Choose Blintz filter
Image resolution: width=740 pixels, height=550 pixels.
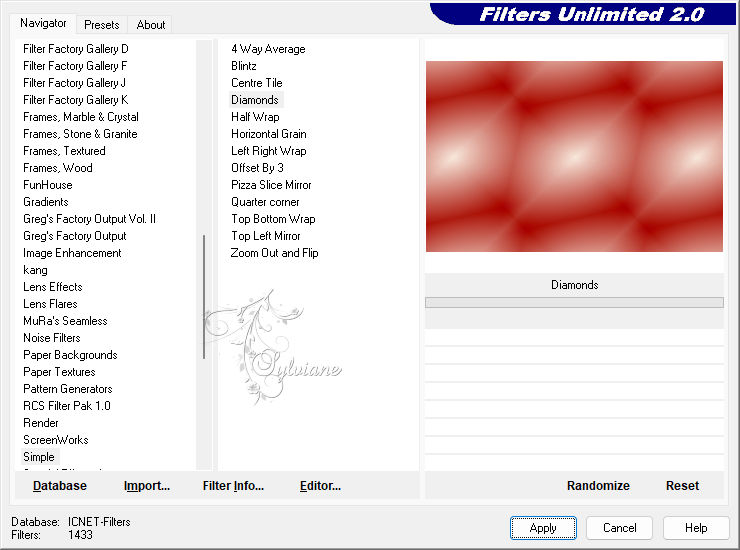tap(244, 66)
